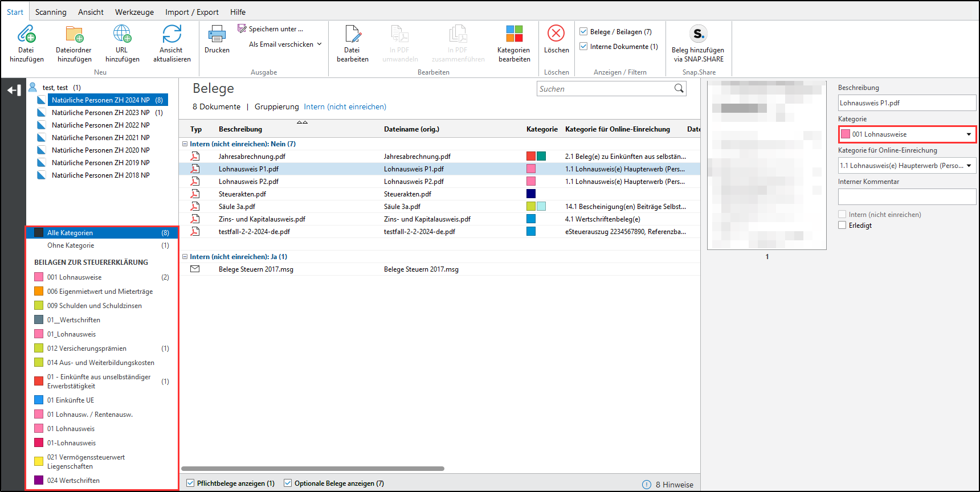
Task: Select row Belege Steuern 2017.msg
Action: click(x=439, y=269)
